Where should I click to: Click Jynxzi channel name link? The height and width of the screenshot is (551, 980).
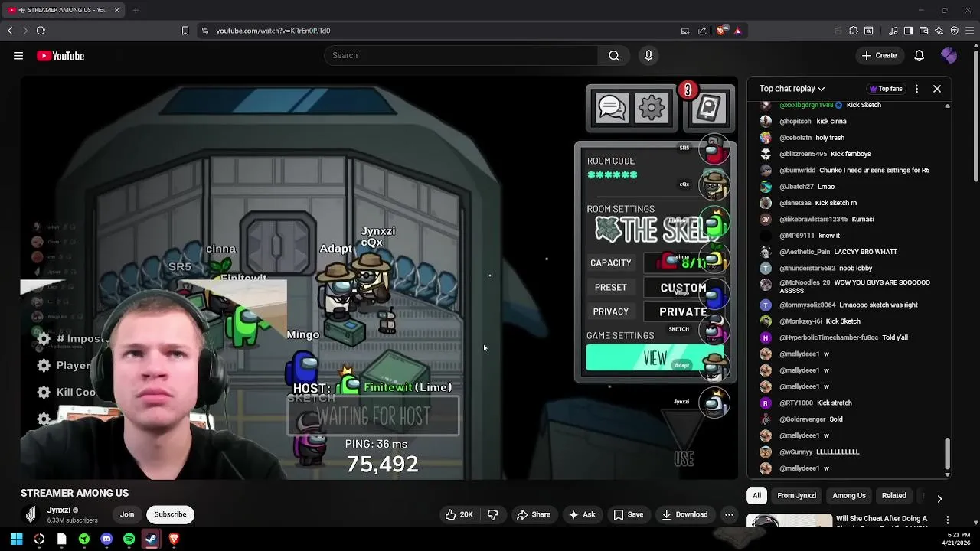click(59, 510)
